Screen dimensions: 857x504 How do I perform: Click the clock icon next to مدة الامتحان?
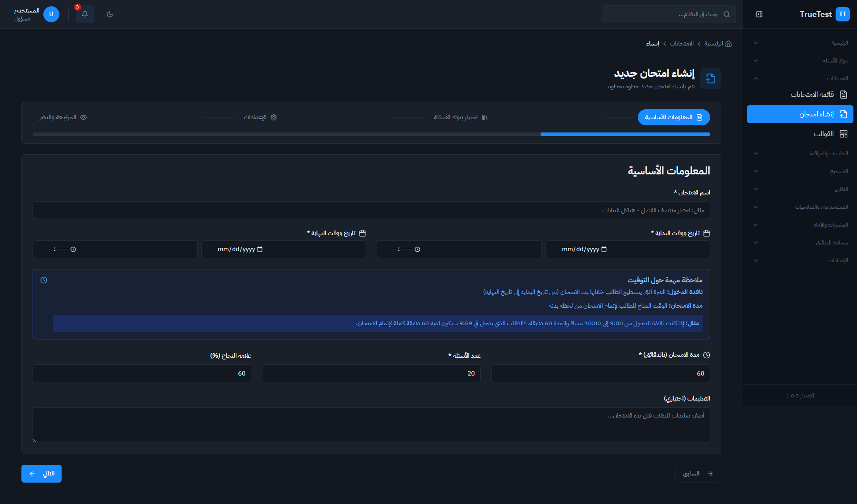[x=707, y=355]
